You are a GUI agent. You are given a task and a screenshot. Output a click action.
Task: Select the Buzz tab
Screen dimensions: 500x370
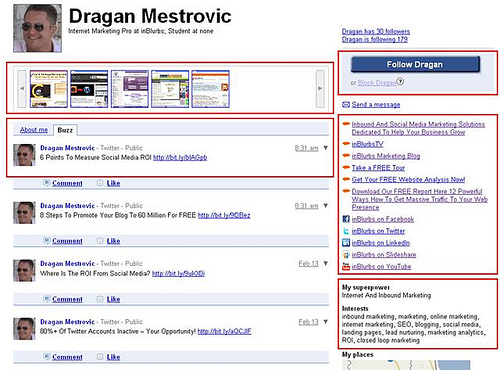click(65, 130)
